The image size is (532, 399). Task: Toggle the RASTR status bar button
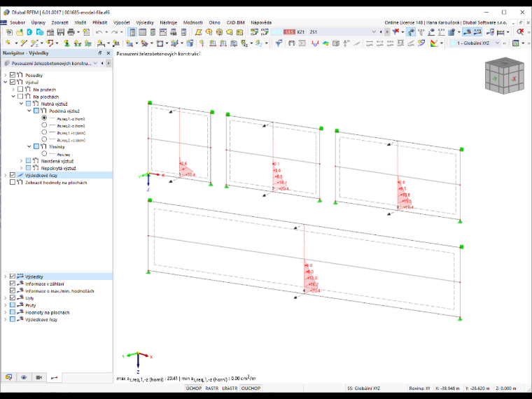(211, 388)
